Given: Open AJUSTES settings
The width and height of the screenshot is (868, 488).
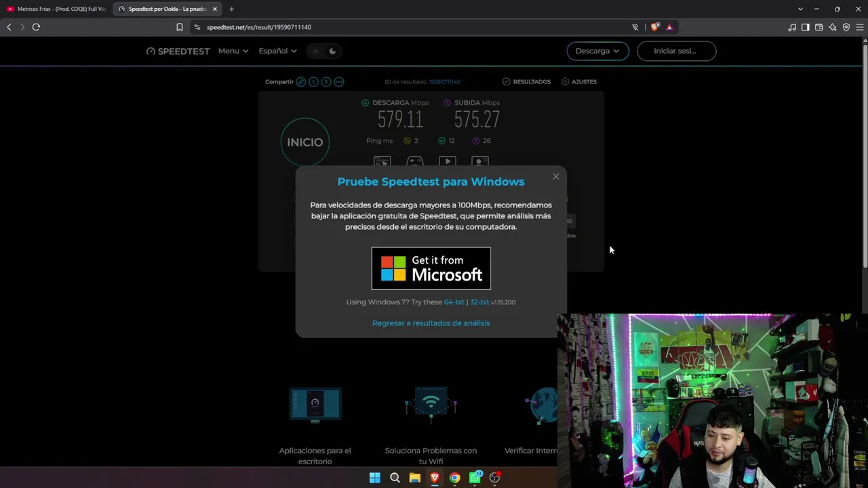Looking at the screenshot, I should [579, 82].
